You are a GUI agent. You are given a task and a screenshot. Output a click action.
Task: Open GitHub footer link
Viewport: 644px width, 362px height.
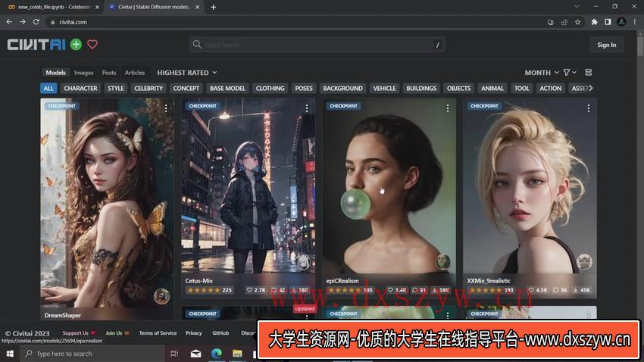220,333
